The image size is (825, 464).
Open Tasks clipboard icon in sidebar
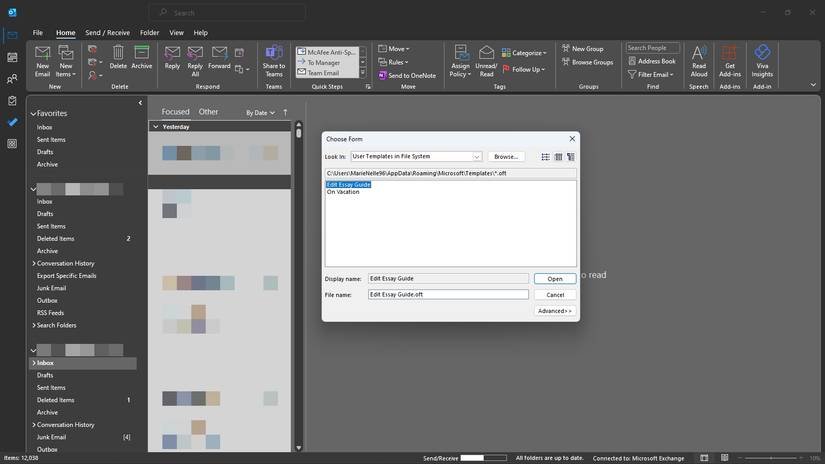point(12,100)
